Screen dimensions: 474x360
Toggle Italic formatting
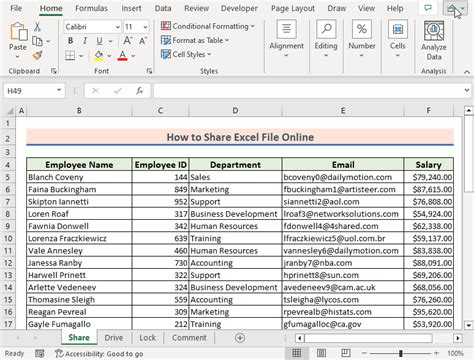point(85,41)
